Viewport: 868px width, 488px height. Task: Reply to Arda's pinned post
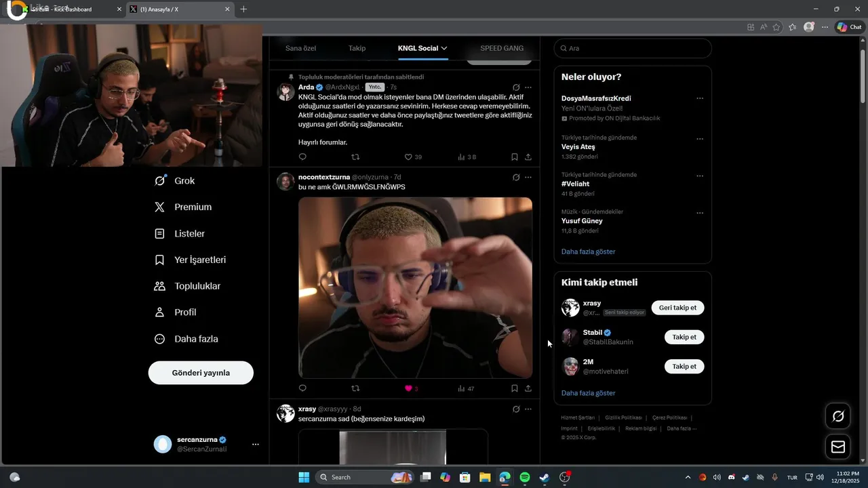tap(302, 157)
